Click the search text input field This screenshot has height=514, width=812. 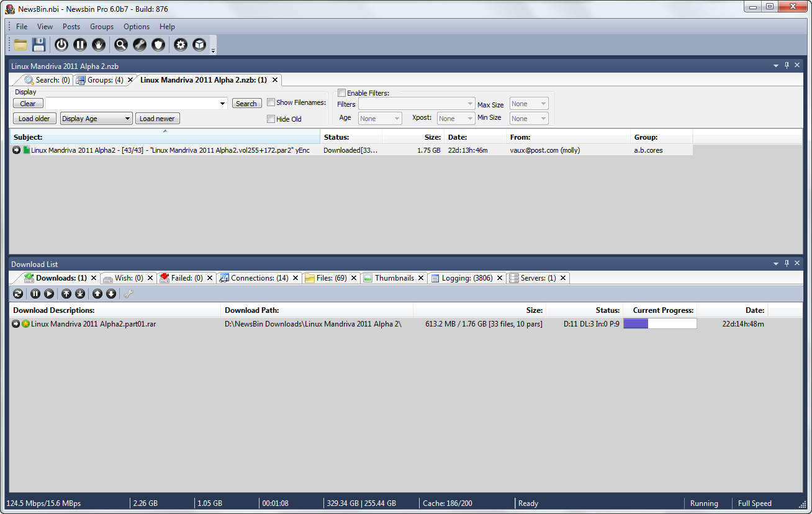[132, 104]
